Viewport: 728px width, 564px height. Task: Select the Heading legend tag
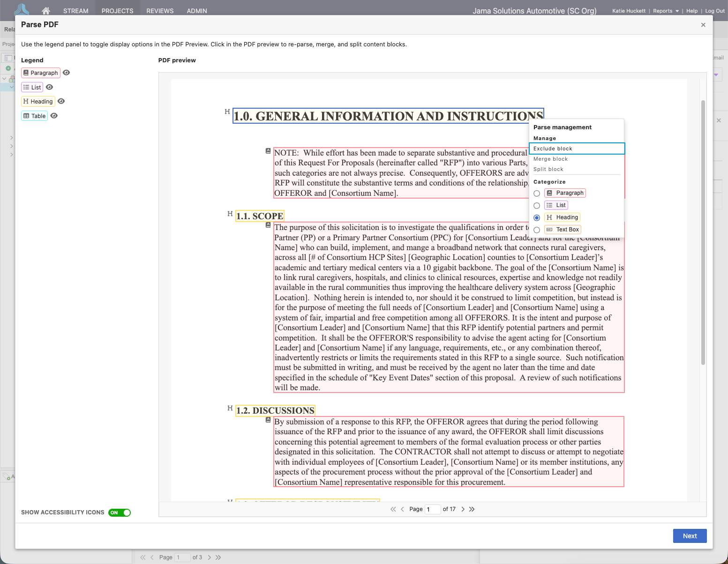[x=38, y=101]
